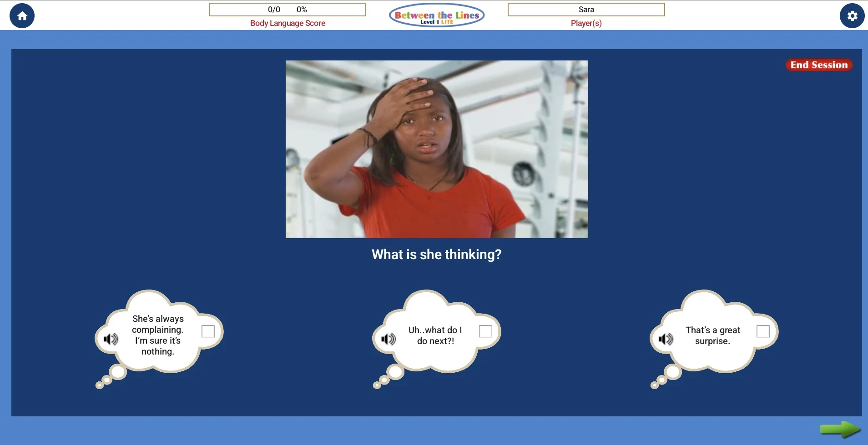Image resolution: width=868 pixels, height=445 pixels.
Task: Check the "She's always complaining" answer box
Action: point(208,331)
